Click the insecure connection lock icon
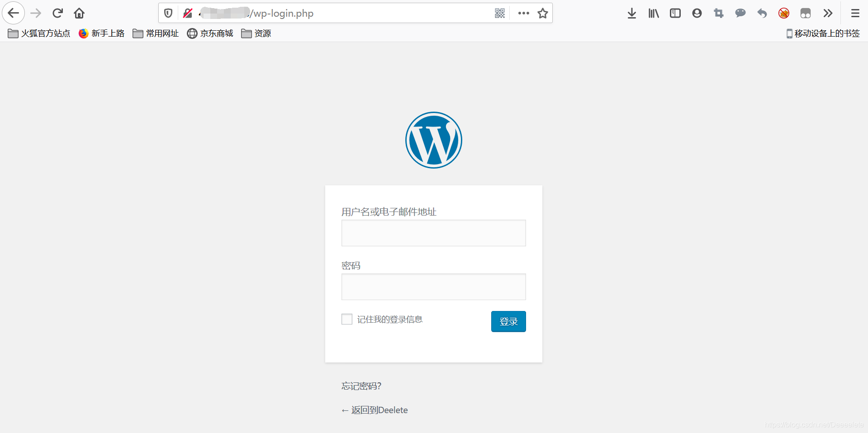868x433 pixels. pos(188,13)
